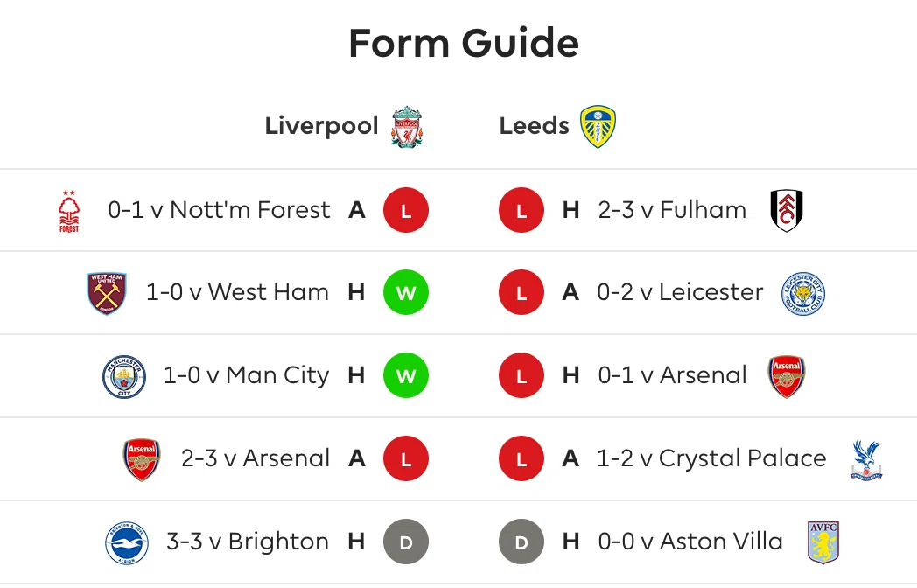The width and height of the screenshot is (917, 588).
Task: Open the 0-1 v Nott'm Forest result
Action: [x=219, y=209]
